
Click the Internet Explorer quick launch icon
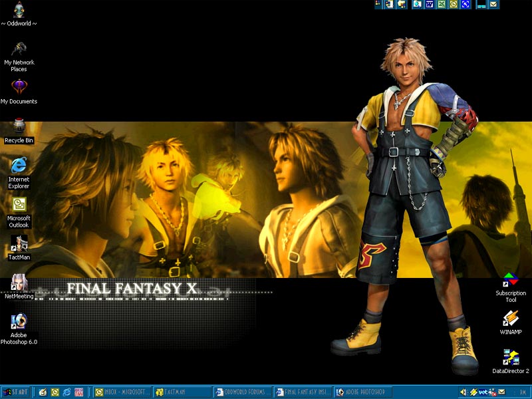point(67,392)
